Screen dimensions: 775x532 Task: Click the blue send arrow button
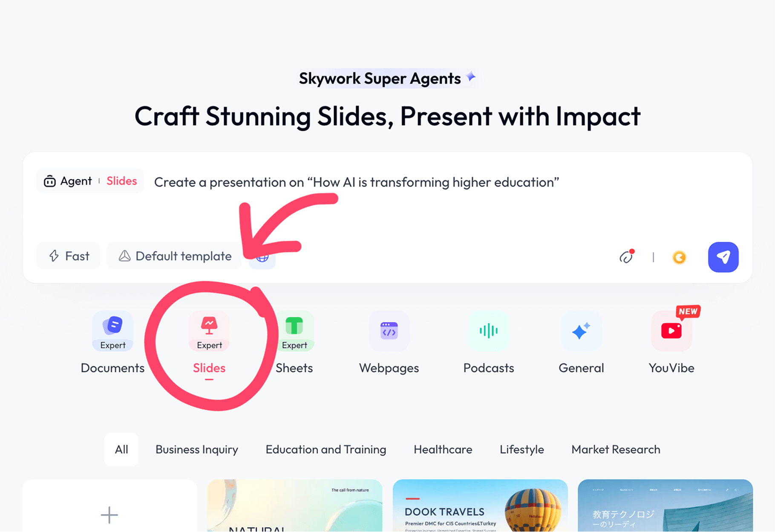(723, 257)
